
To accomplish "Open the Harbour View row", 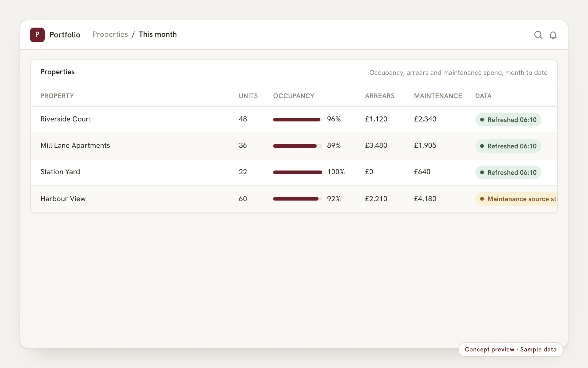I will (294, 199).
